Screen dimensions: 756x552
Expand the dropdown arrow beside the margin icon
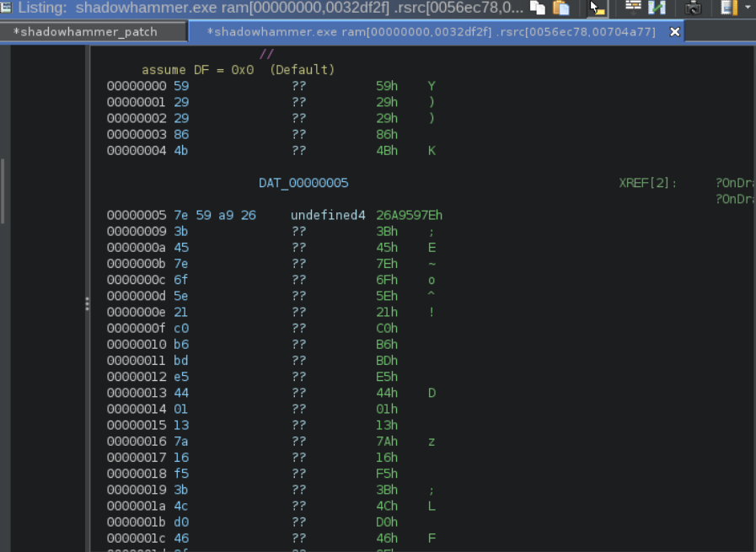click(x=748, y=8)
